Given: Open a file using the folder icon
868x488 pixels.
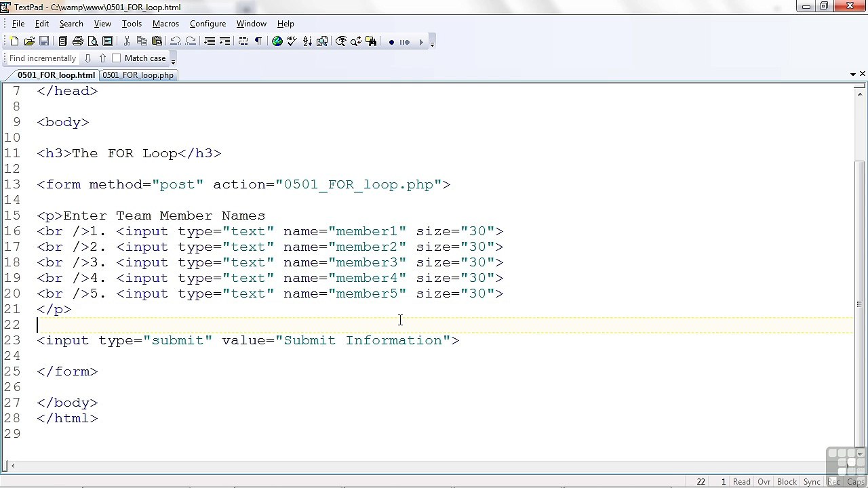Looking at the screenshot, I should 29,41.
